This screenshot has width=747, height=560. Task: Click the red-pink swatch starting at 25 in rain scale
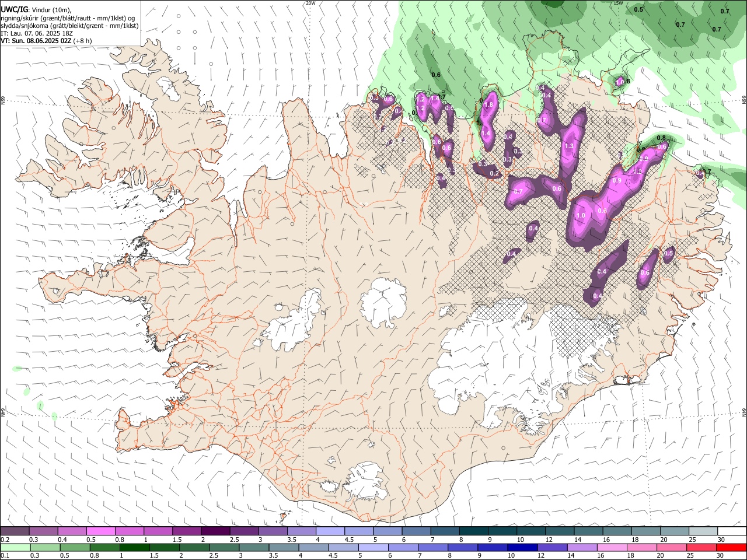701,547
